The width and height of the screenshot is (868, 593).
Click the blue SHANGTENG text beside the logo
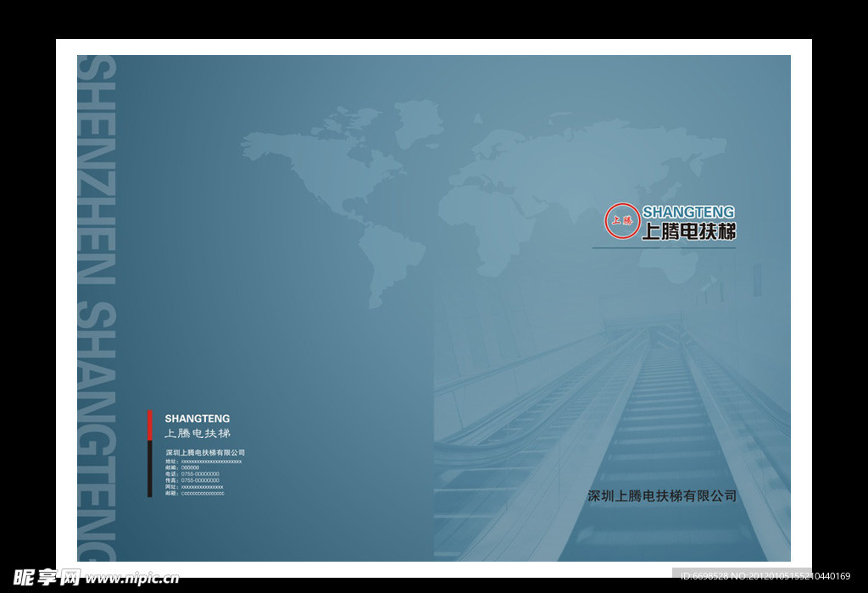(688, 211)
